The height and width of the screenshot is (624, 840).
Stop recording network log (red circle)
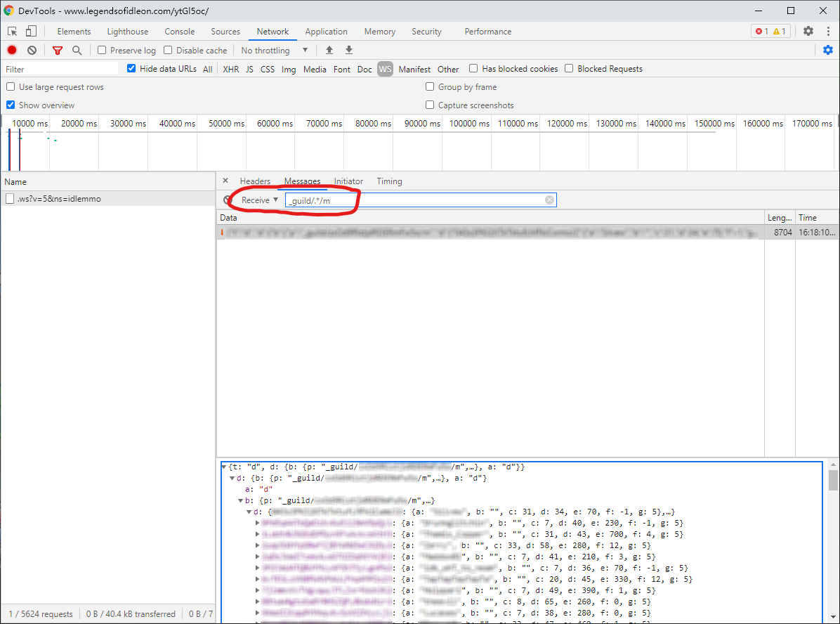pos(12,50)
